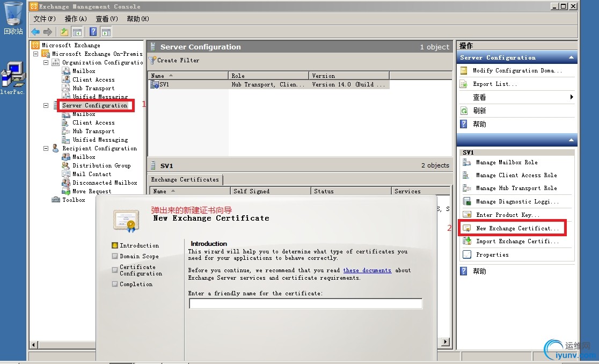
Task: Click the certificate friendly name field
Action: pyautogui.click(x=305, y=304)
